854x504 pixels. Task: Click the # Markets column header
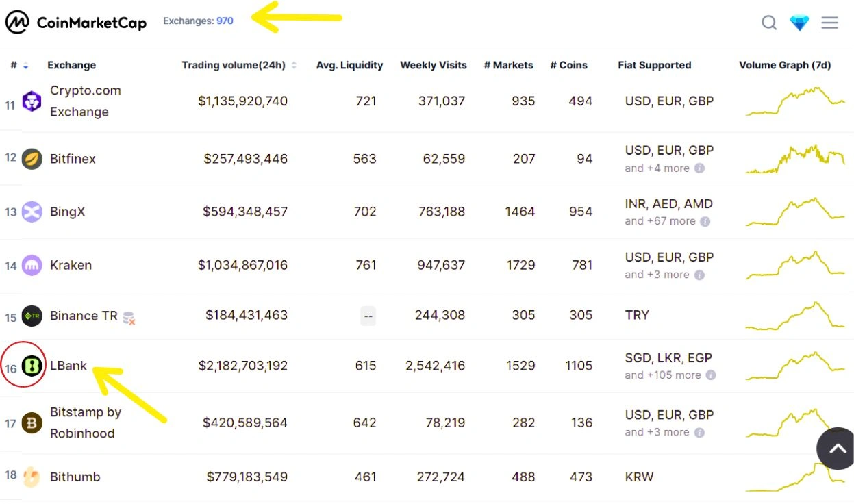[508, 66]
